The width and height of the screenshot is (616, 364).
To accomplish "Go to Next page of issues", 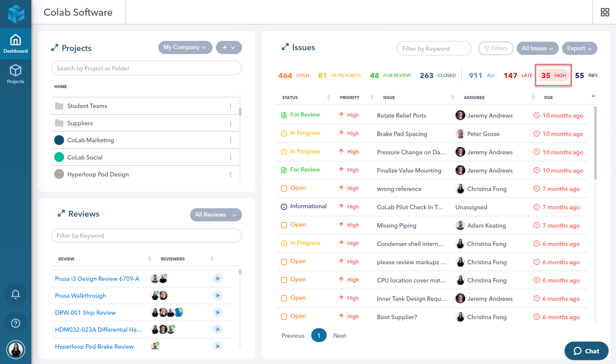I will [x=340, y=336].
